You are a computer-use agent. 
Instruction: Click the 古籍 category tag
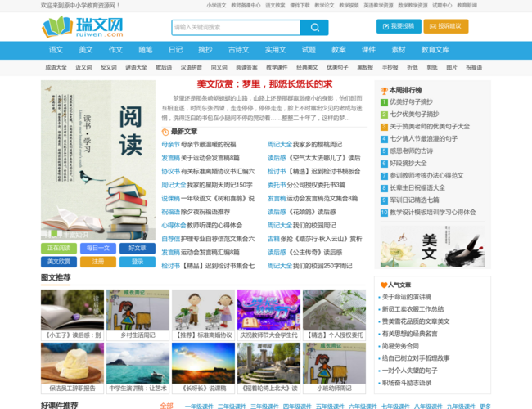(x=273, y=239)
